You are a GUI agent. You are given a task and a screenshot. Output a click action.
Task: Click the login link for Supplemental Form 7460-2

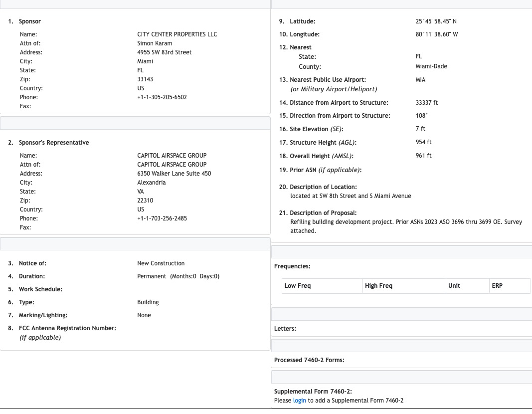pyautogui.click(x=299, y=401)
